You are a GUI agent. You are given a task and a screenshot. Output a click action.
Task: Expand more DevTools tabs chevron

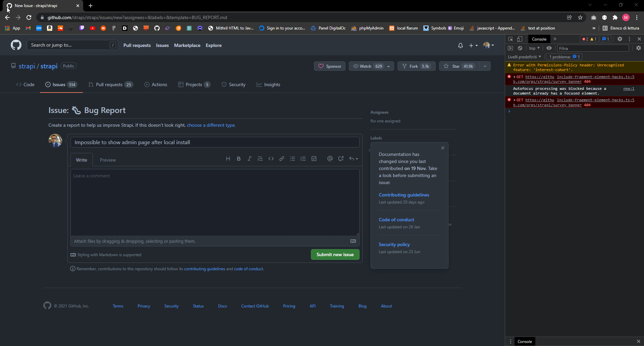point(555,39)
